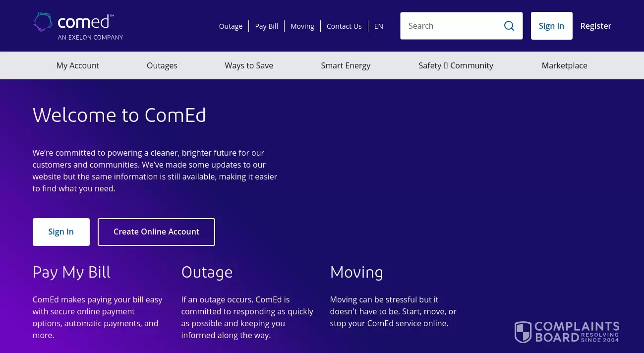
Task: Open the EN language selector
Action: 378,26
